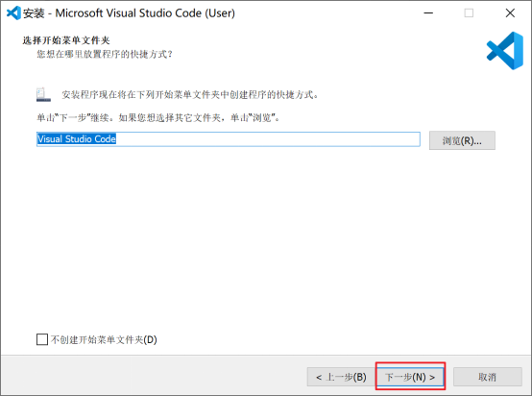Click the VS Code icon in title bar
Screen dimensions: 532x396
[x=13, y=13]
